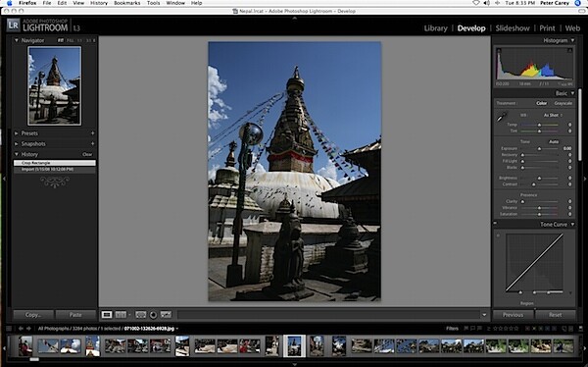Add new snapshot with plus icon
Screen dimensions: 588x367
click(x=93, y=144)
